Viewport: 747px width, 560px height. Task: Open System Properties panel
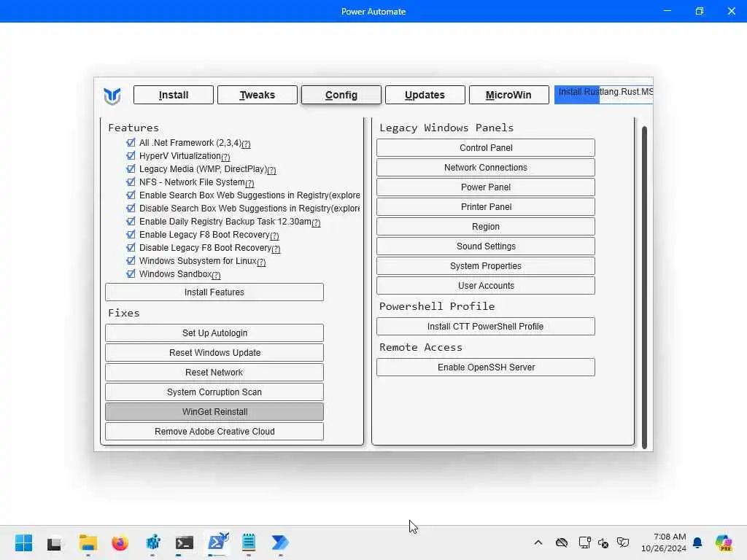tap(485, 265)
